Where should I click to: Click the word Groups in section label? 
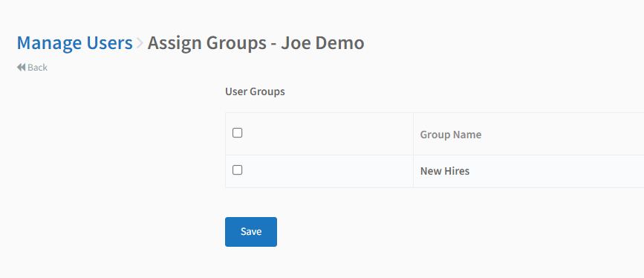pos(267,92)
